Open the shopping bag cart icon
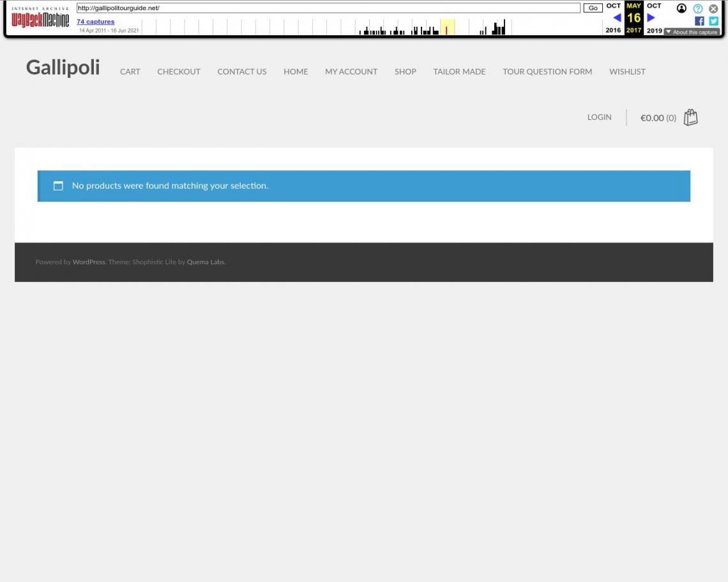Image resolution: width=728 pixels, height=582 pixels. (x=690, y=117)
